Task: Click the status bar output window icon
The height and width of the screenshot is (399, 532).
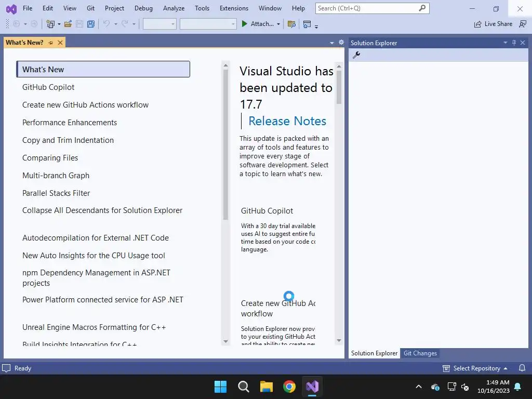Action: point(6,368)
